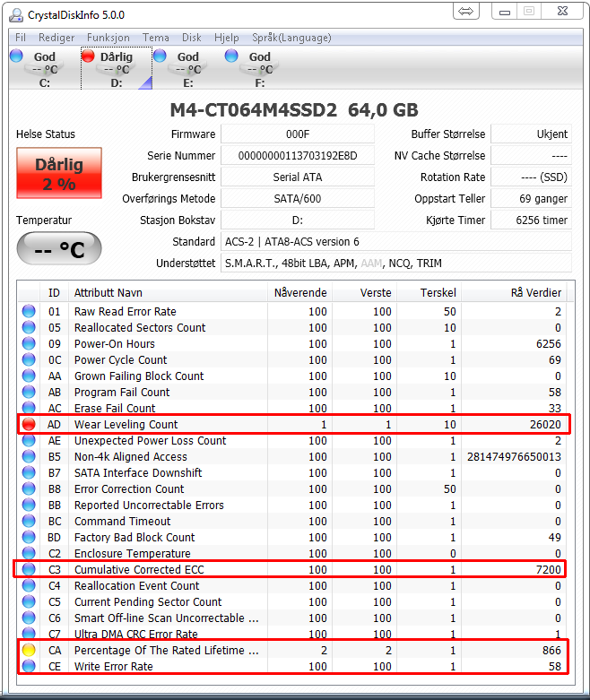Open the Disk menu
The image size is (590, 700).
(x=192, y=38)
